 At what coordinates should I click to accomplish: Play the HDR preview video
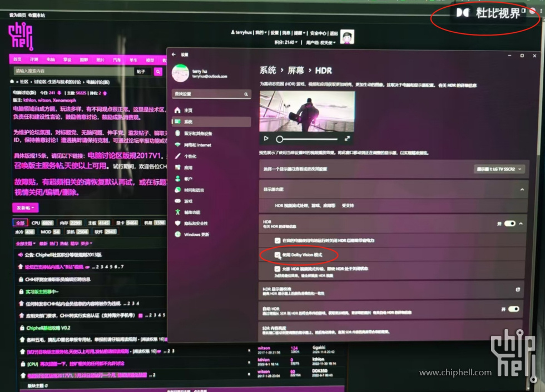coord(266,138)
